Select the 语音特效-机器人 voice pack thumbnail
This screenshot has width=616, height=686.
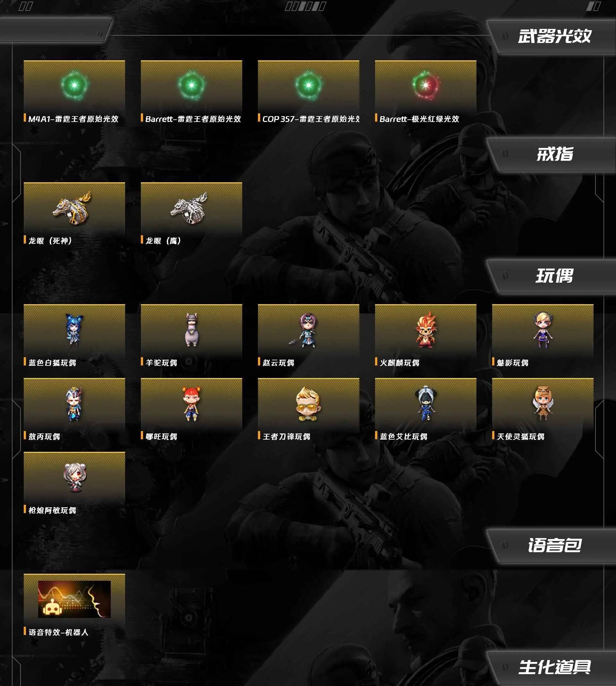point(74,599)
